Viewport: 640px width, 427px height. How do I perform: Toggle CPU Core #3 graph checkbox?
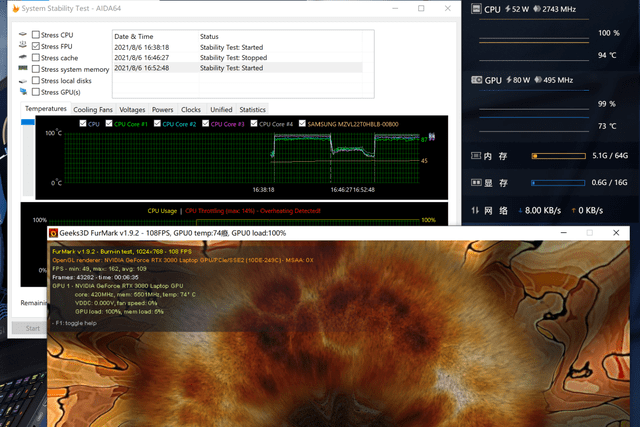(x=206, y=123)
